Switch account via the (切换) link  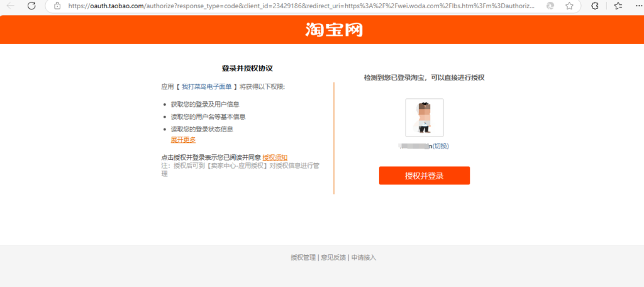point(441,146)
